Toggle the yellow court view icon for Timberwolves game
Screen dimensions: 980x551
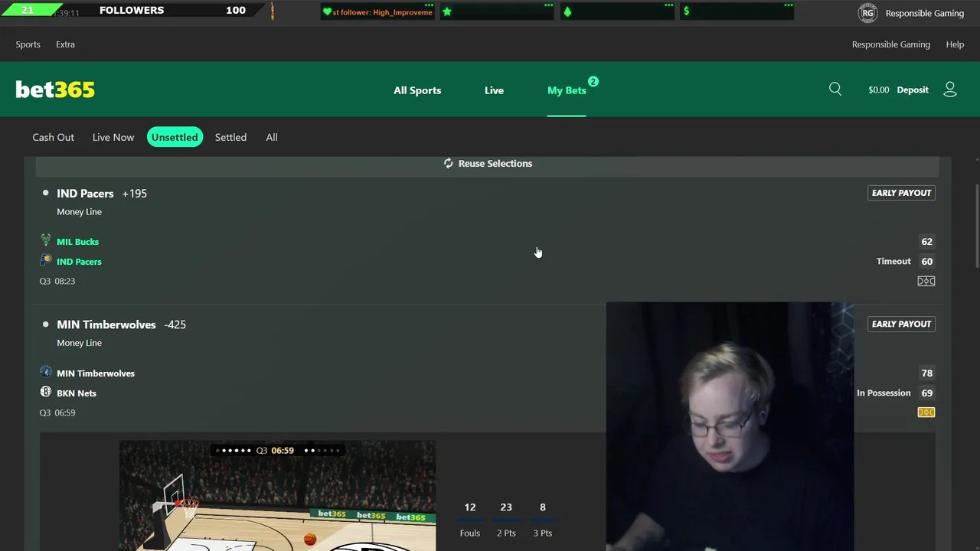926,412
